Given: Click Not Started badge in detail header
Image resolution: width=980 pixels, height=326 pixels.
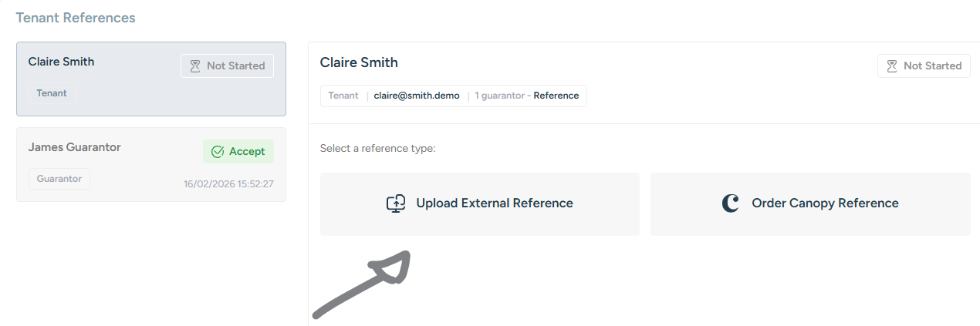Looking at the screenshot, I should (x=924, y=66).
